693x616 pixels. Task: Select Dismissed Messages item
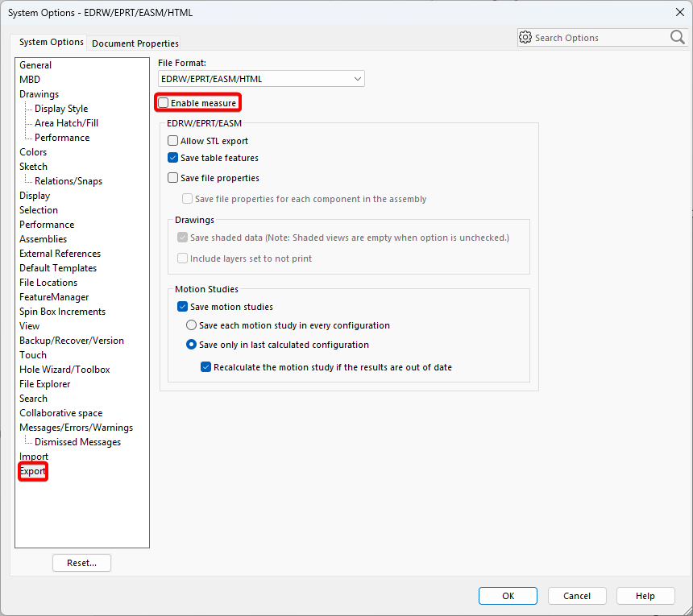(x=78, y=442)
